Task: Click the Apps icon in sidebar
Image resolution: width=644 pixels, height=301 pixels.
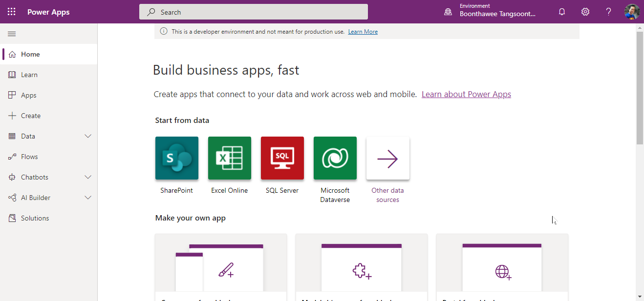Action: tap(12, 95)
